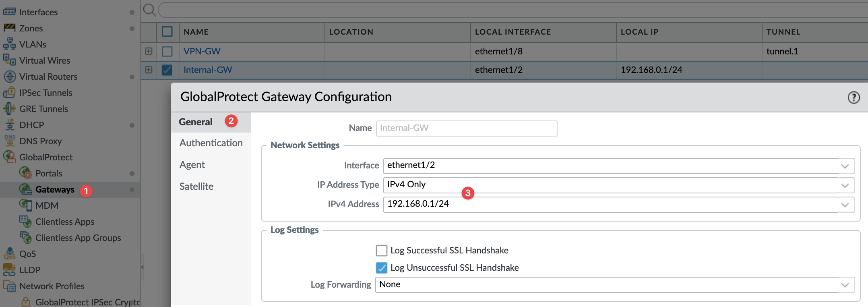Expand the VPN-GW table row
868x307 pixels.
click(149, 51)
